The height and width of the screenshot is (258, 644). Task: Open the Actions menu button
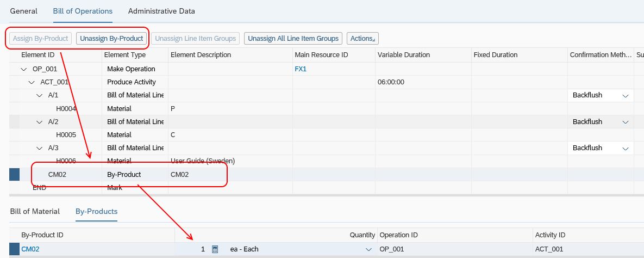[362, 38]
